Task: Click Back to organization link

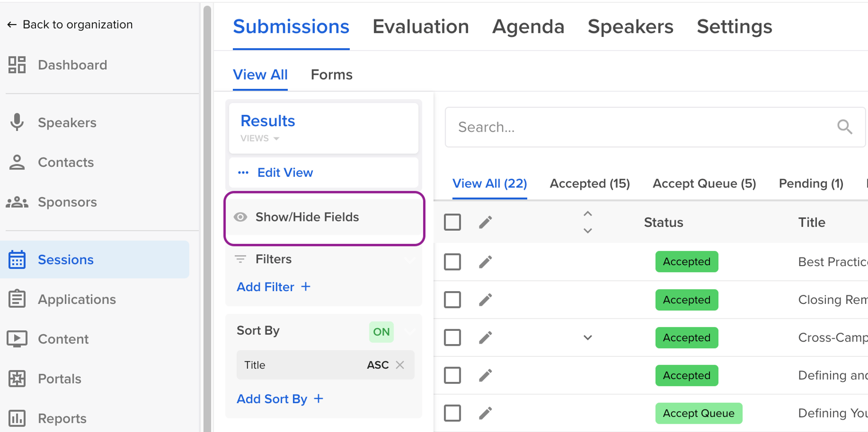Action: pos(70,25)
